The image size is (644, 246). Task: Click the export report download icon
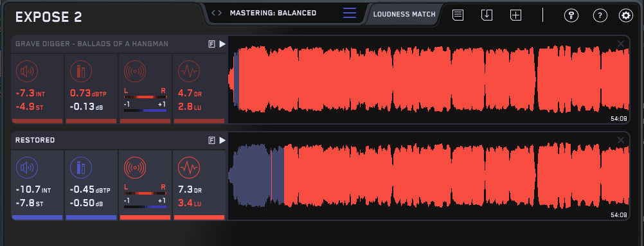click(x=487, y=15)
